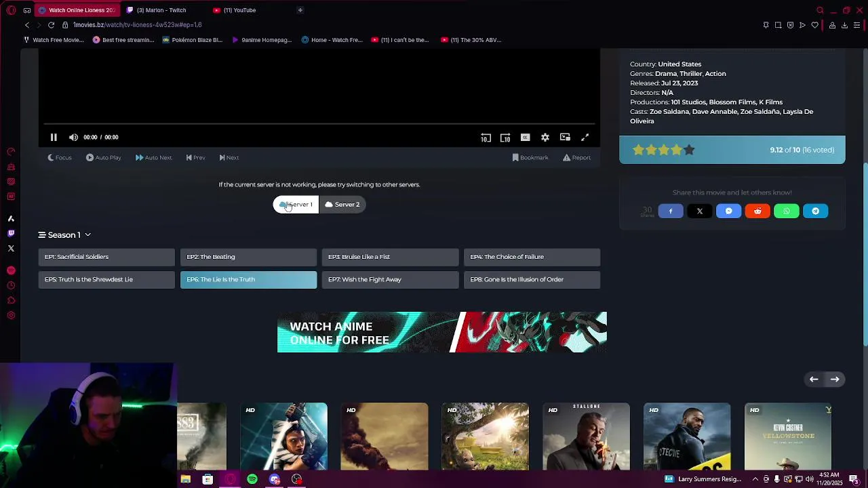Share on Reddit

point(757,211)
